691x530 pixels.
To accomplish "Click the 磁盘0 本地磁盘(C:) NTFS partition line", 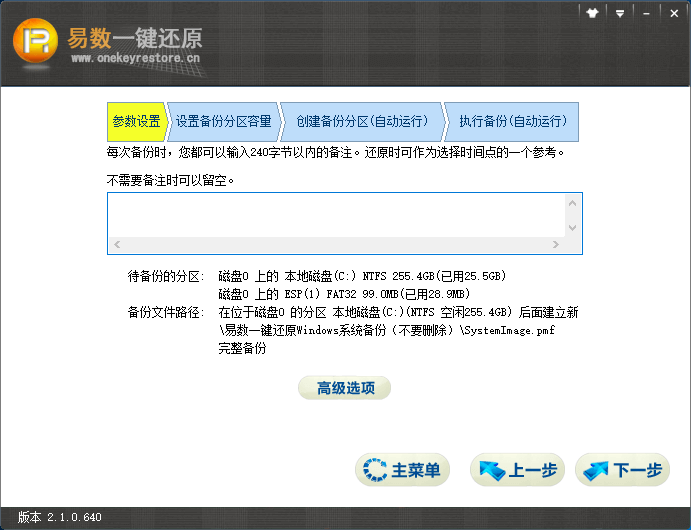I will tap(362, 277).
